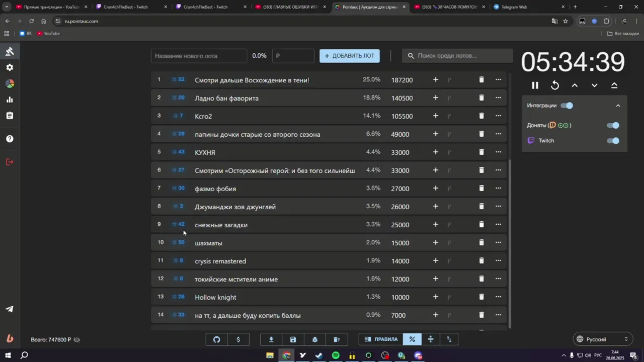Click the ДОБАВИТЬ ЛОТ button
Screen dimensions: 644x362
pos(350,56)
